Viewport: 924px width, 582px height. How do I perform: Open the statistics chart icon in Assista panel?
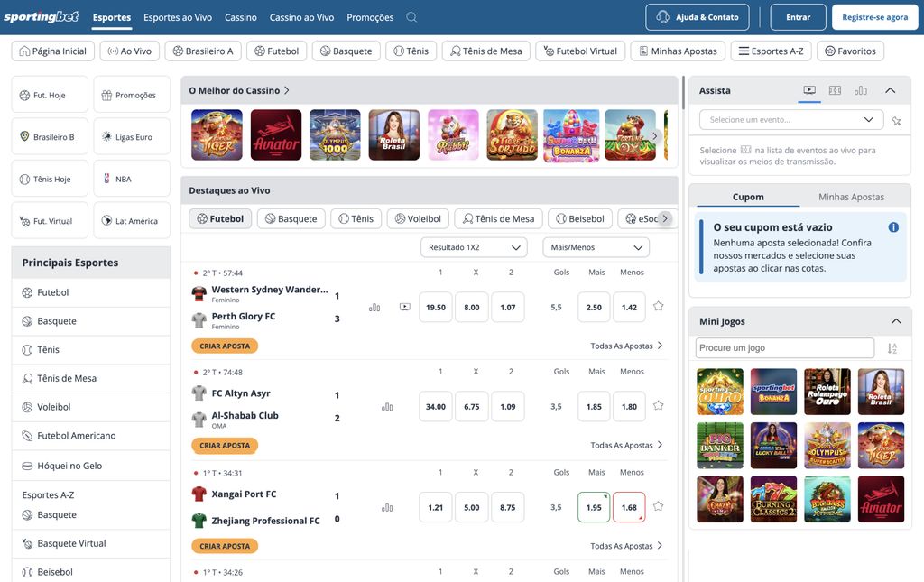tap(861, 90)
